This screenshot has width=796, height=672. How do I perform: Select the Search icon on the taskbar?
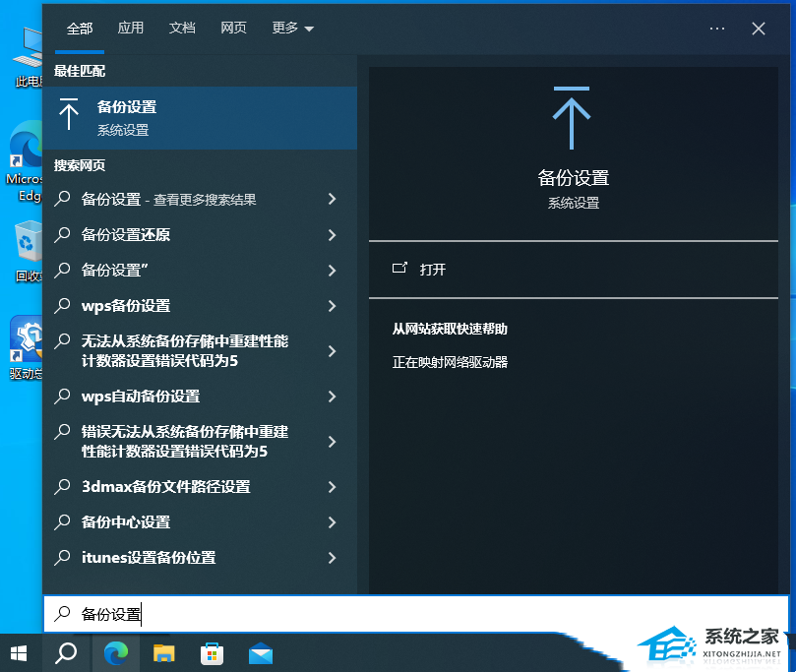tap(66, 652)
